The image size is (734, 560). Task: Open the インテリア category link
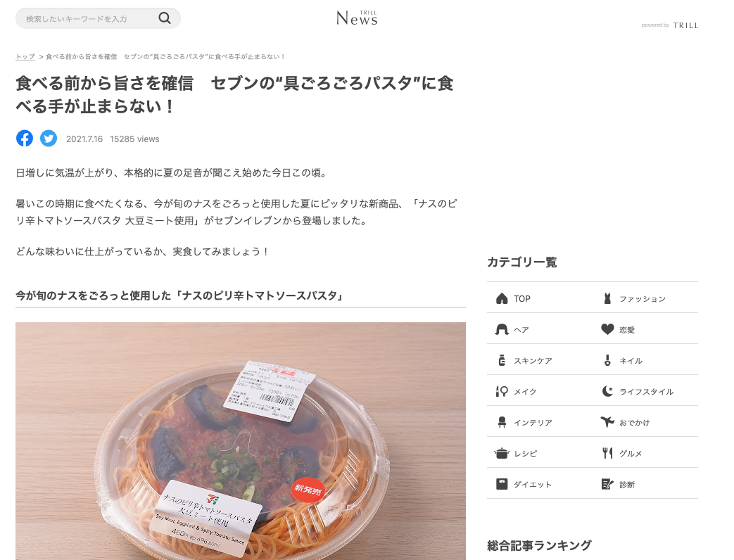pos(524,422)
